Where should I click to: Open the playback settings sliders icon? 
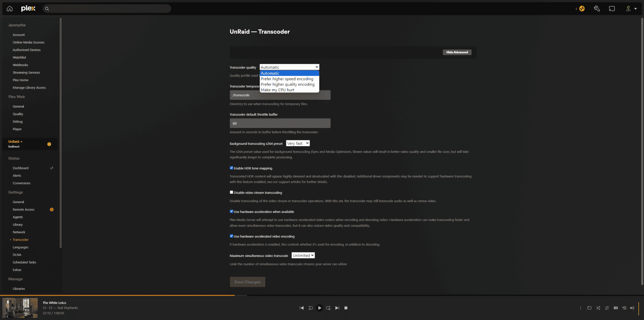pyautogui.click(x=607, y=308)
